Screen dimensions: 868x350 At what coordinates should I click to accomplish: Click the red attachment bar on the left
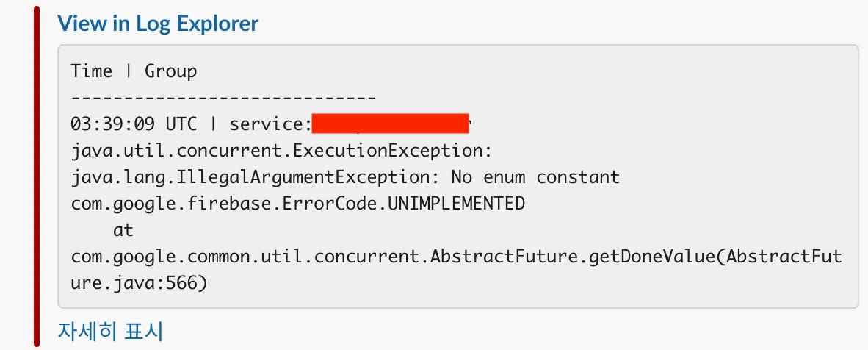[x=36, y=176]
